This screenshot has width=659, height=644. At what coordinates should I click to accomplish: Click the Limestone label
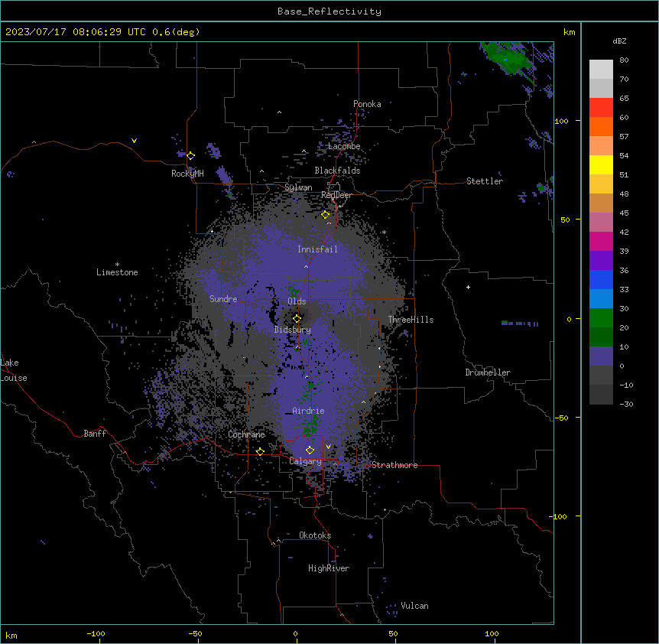coord(117,272)
